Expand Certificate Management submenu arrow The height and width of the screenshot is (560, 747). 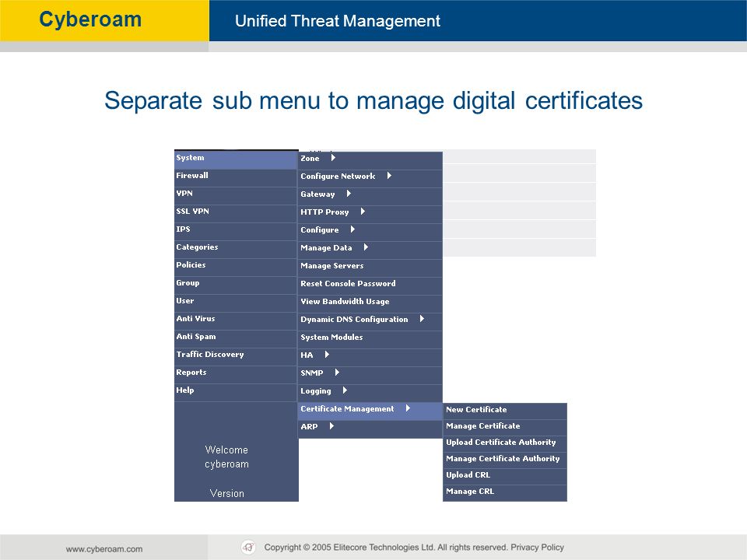click(408, 408)
